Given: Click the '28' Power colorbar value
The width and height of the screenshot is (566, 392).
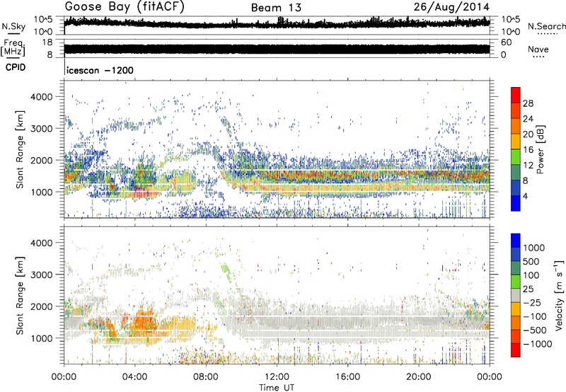Looking at the screenshot, I should pyautogui.click(x=528, y=103).
